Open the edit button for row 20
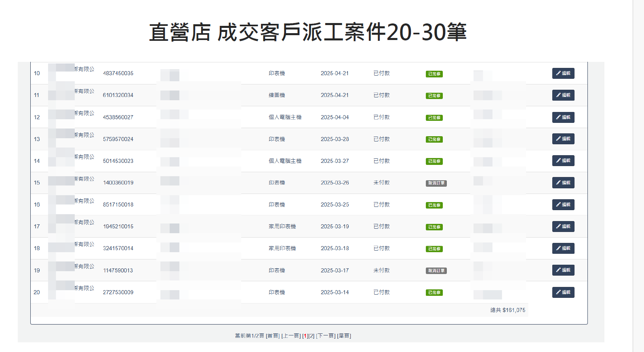This screenshot has height=352, width=644. pyautogui.click(x=563, y=292)
